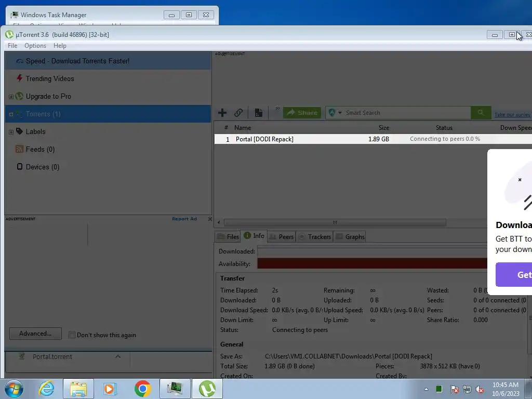The image size is (532, 399).
Task: Switch to the Info tab
Action: pos(254,236)
